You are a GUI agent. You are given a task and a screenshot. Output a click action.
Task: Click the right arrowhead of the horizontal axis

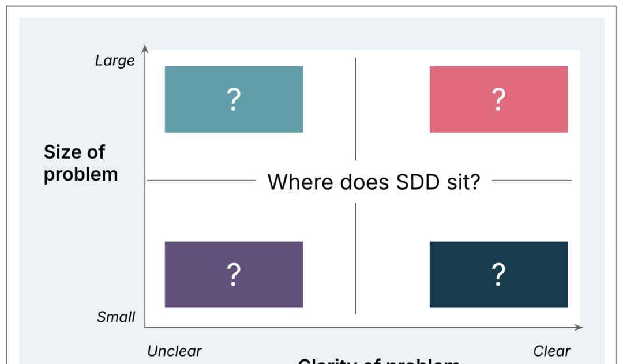pyautogui.click(x=579, y=328)
